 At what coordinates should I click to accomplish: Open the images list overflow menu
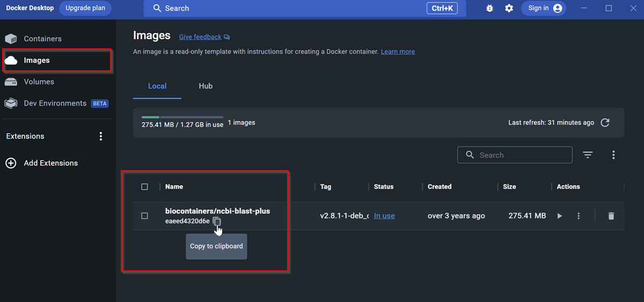(613, 155)
